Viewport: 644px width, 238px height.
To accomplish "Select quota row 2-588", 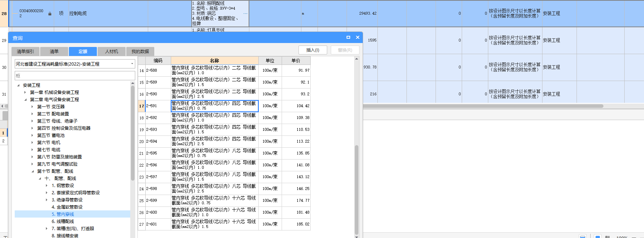I will [224, 71].
